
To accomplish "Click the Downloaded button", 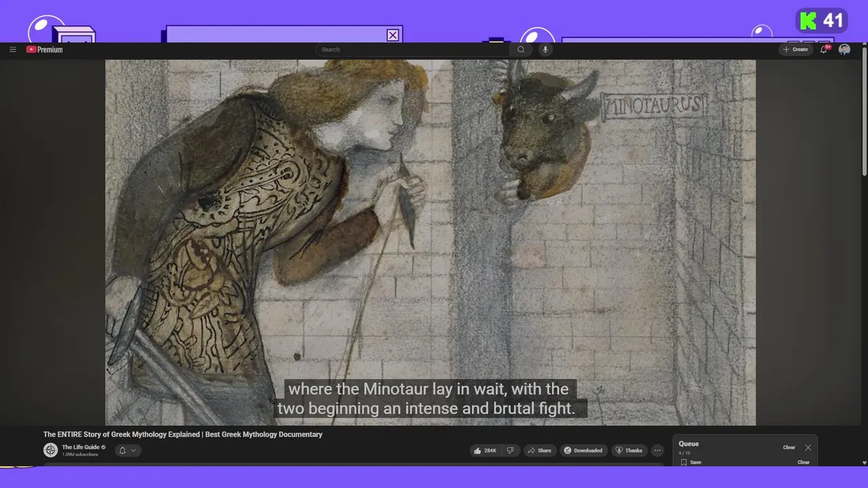I will [x=583, y=450].
